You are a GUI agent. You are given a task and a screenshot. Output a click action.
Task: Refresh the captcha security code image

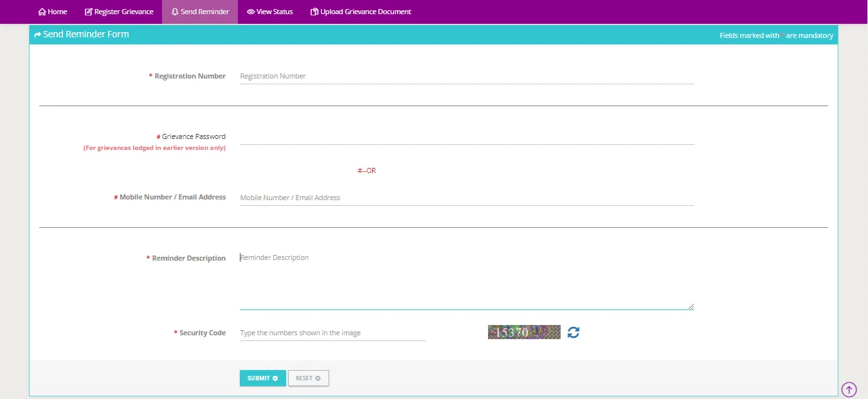point(574,332)
